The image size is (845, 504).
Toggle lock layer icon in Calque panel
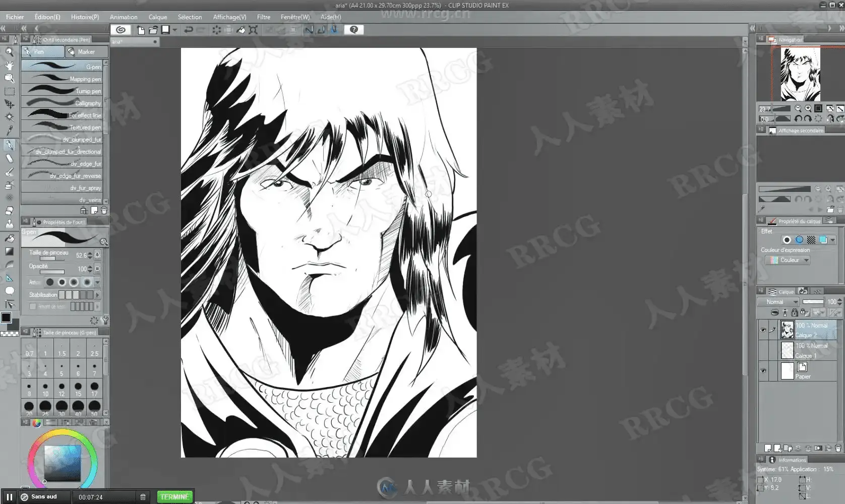[x=795, y=312]
